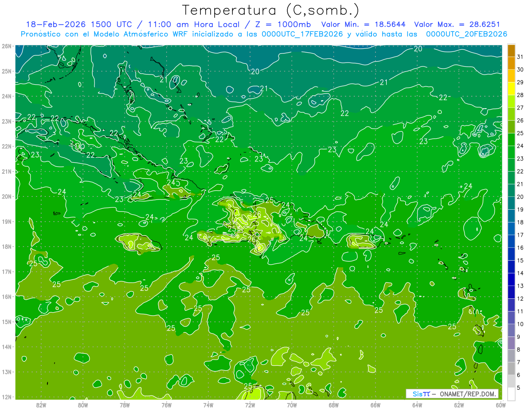The width and height of the screenshot is (532, 411).
Task: Click the "Sisπ – ONAMET/REP.DOM." logo box
Action: [x=452, y=394]
